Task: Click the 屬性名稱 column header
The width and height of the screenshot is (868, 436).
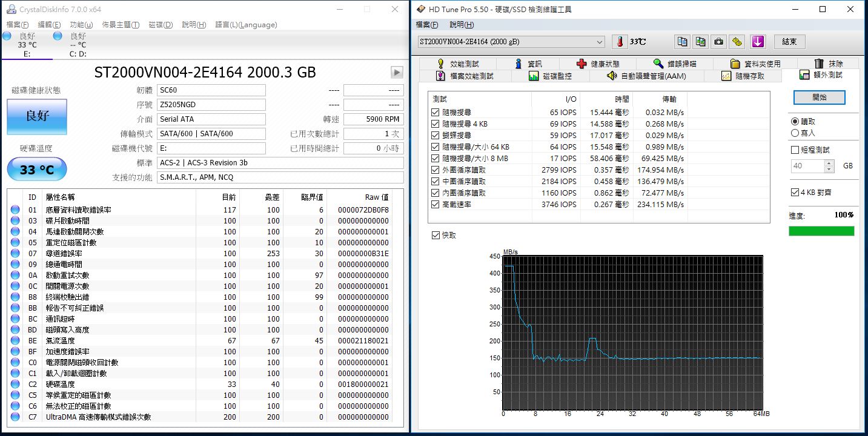Action: tap(61, 197)
